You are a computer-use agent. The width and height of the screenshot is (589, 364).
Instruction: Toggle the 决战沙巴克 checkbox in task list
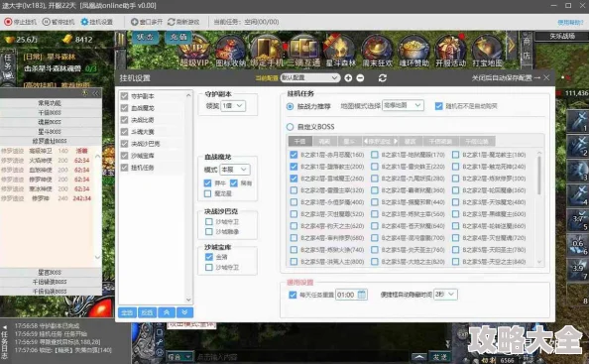coord(124,144)
